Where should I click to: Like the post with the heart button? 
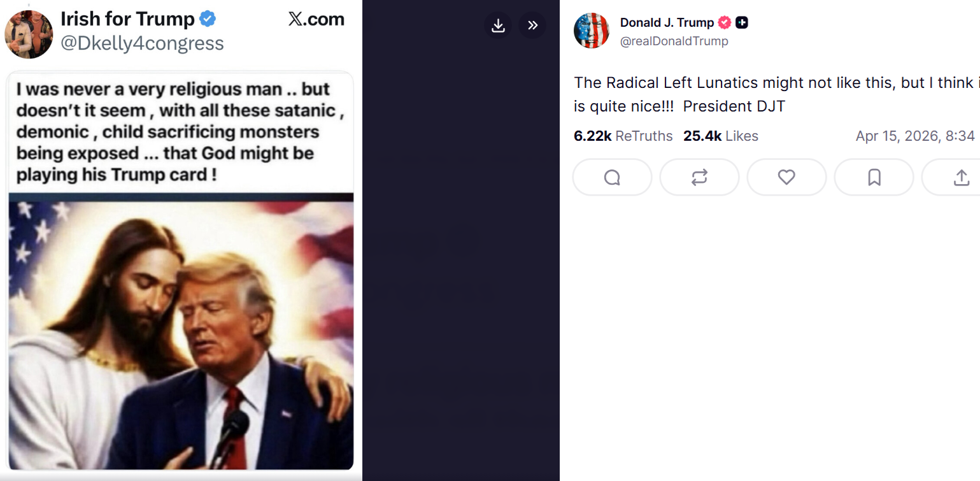(786, 177)
